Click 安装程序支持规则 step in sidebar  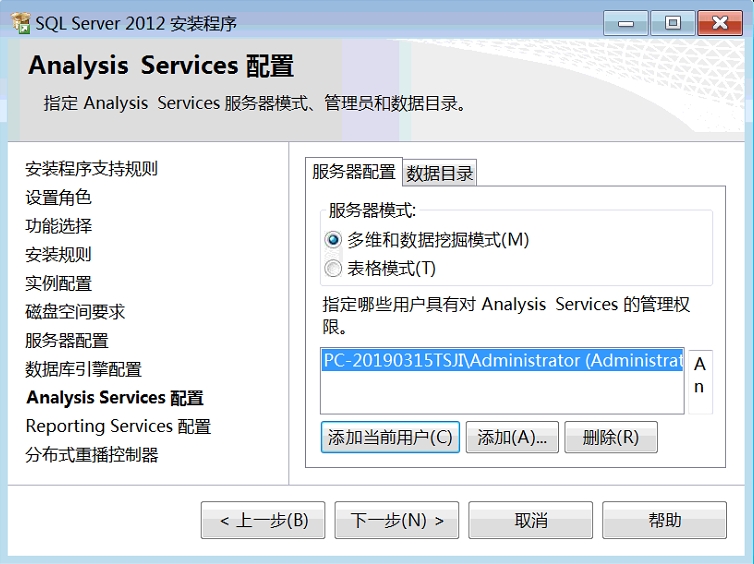click(x=91, y=168)
